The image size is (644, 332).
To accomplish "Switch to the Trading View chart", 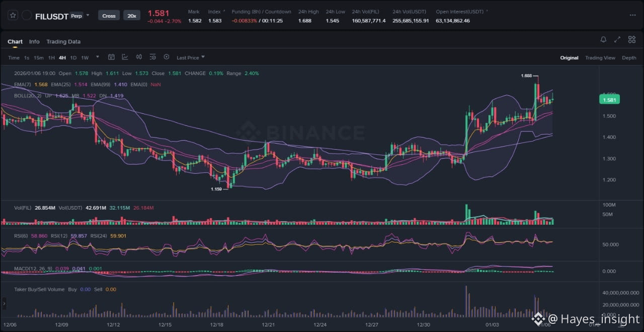I will click(600, 57).
